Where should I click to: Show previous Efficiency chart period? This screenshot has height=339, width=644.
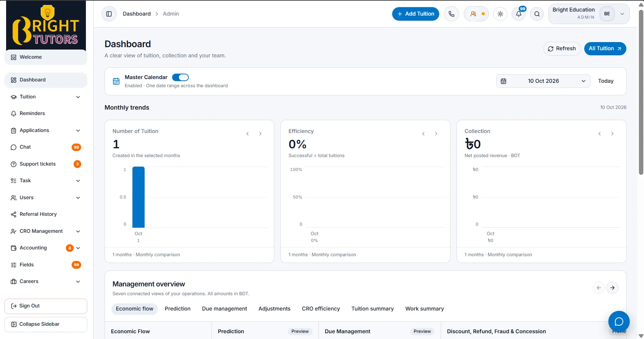[423, 134]
